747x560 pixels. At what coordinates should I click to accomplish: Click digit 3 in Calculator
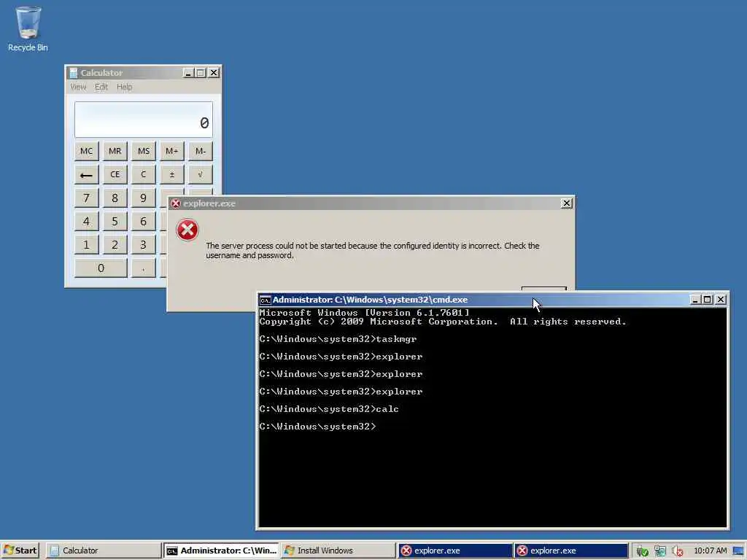[144, 245]
